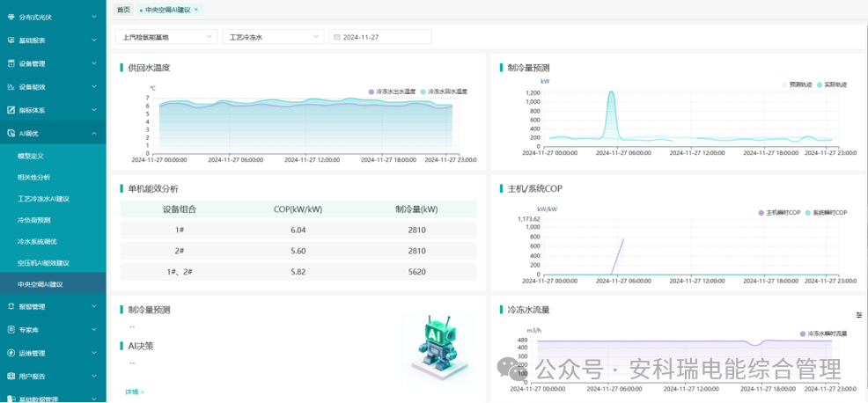Toggle 预测轨迹 legend in 制冷量预测 chart
This screenshot has height=403, width=868.
click(x=797, y=84)
